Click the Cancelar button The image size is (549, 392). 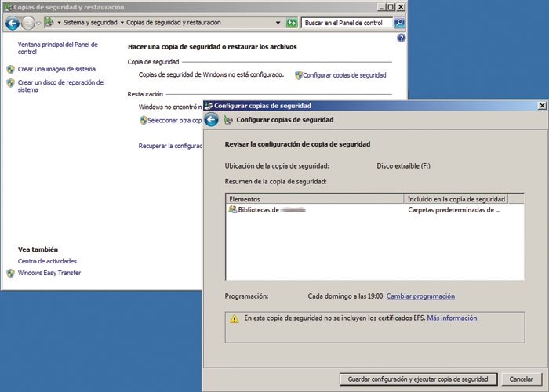pyautogui.click(x=521, y=379)
